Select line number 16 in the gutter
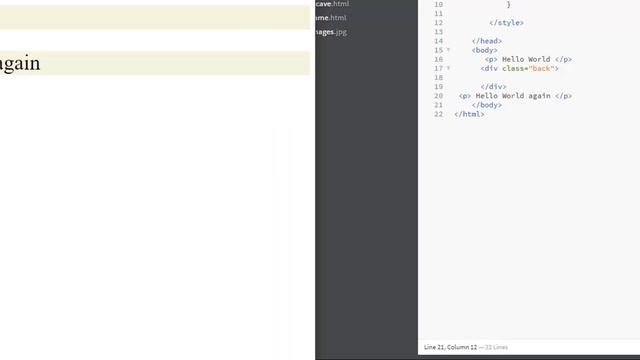This screenshot has width=640, height=360. [438, 59]
